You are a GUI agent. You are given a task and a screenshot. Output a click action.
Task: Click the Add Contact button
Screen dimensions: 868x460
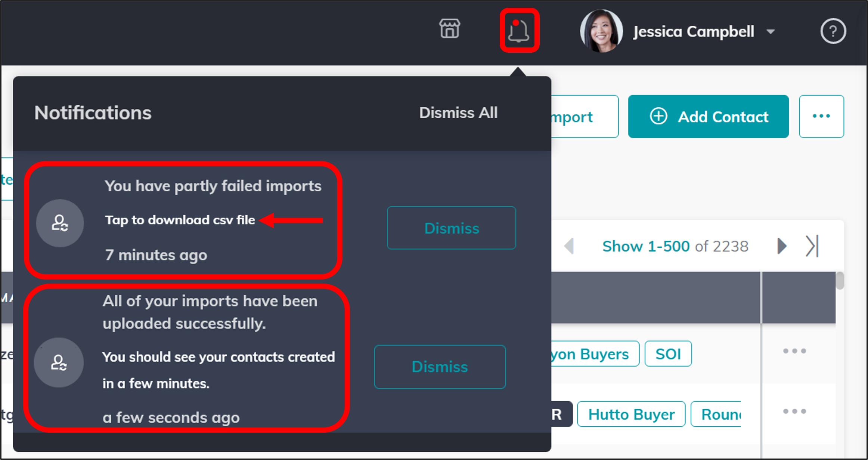708,116
